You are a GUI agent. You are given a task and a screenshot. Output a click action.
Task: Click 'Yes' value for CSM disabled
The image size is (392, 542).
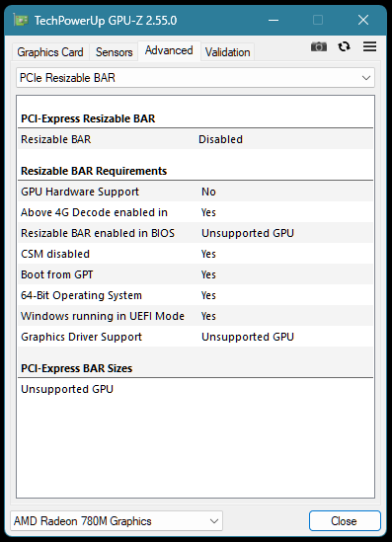tap(208, 254)
